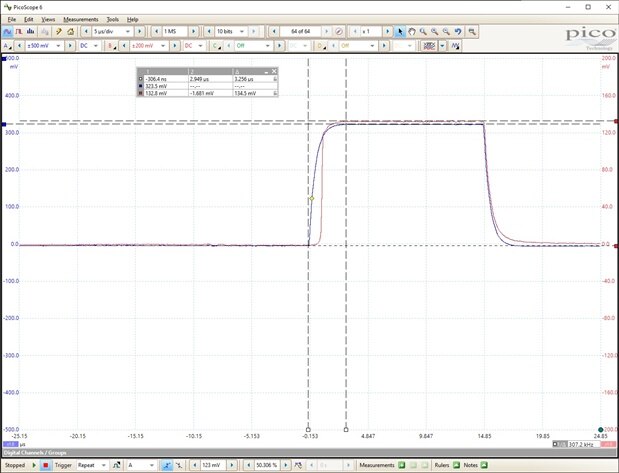Viewport: 619px width, 473px height.
Task: Click the green Start capture button
Action: (x=35, y=465)
